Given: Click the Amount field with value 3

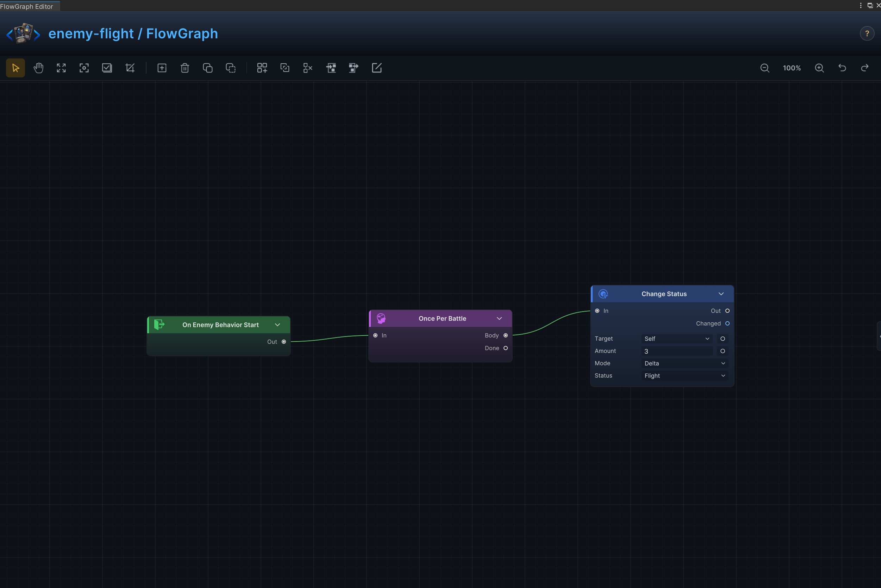Looking at the screenshot, I should coord(677,351).
